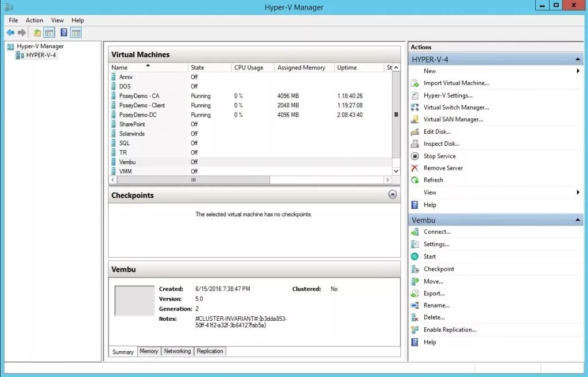Select the HYPER-V-4 server tree node
The width and height of the screenshot is (588, 377).
(41, 55)
